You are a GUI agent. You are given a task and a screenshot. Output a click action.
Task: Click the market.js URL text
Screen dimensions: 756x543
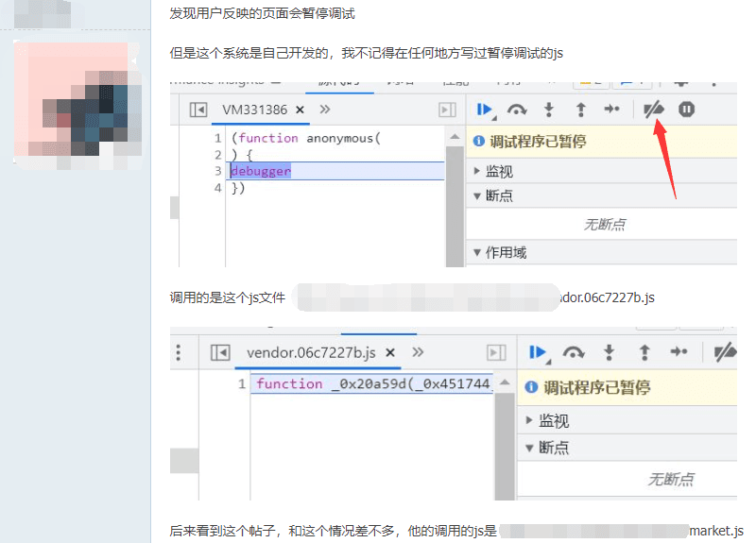coord(716,531)
